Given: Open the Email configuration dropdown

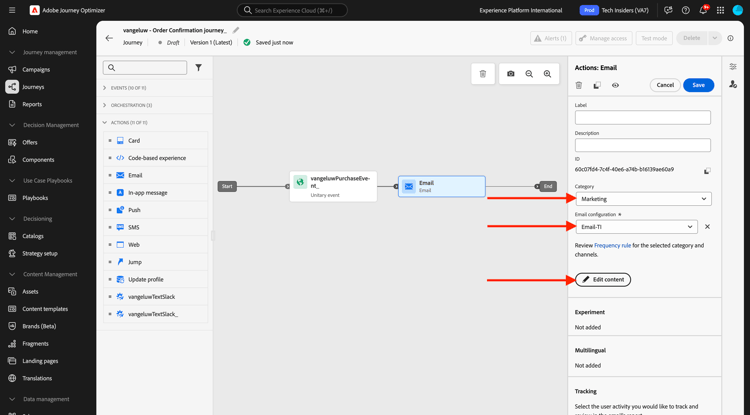Looking at the screenshot, I should point(636,227).
